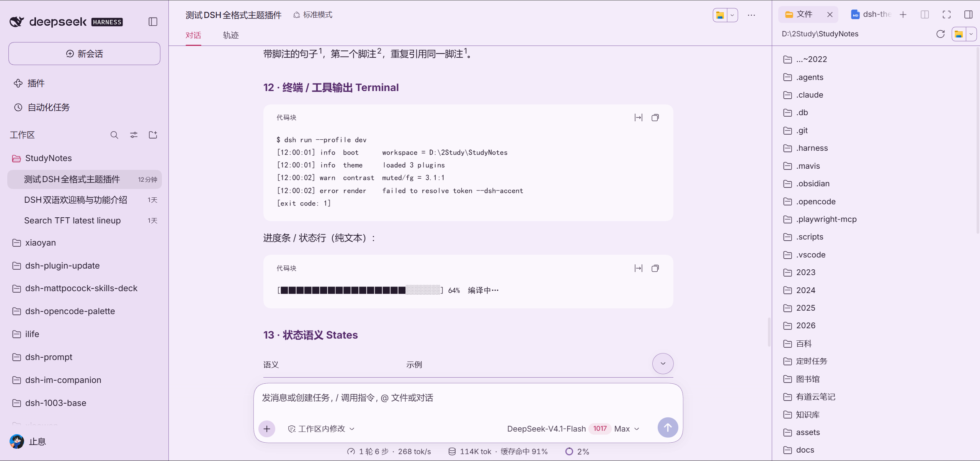
Task: Copy the Terminal code block
Action: pos(655,118)
